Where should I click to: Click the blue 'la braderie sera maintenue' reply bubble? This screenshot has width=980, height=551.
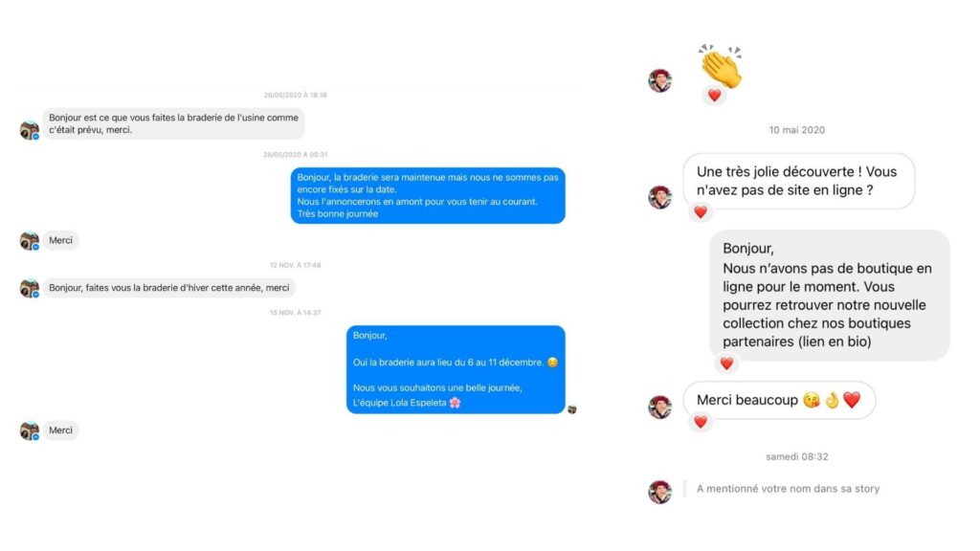click(428, 195)
